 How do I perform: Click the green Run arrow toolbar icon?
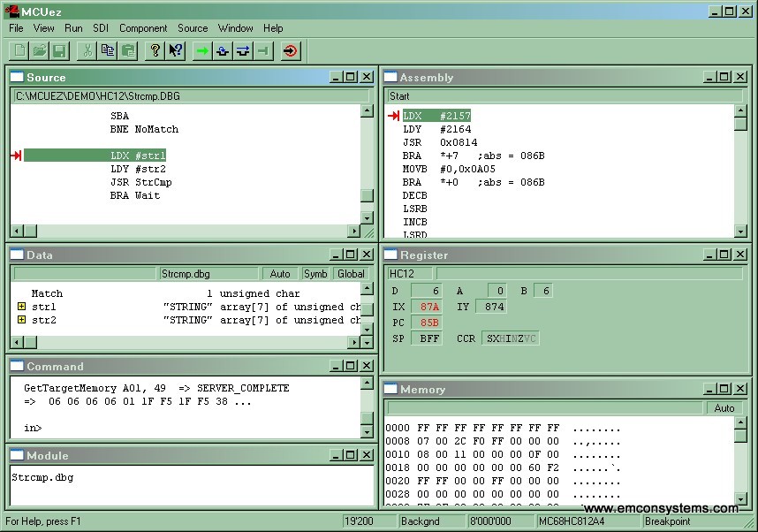click(202, 51)
